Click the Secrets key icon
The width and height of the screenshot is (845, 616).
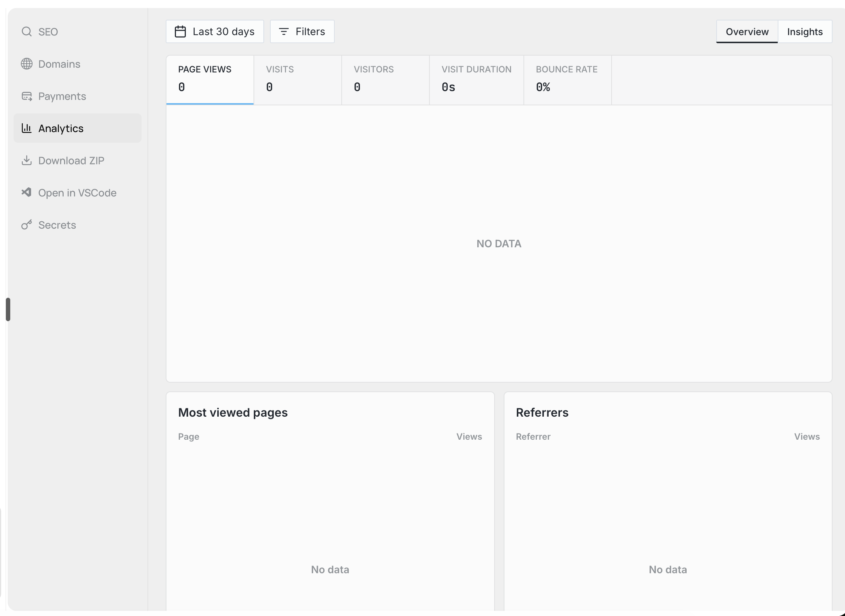(26, 225)
